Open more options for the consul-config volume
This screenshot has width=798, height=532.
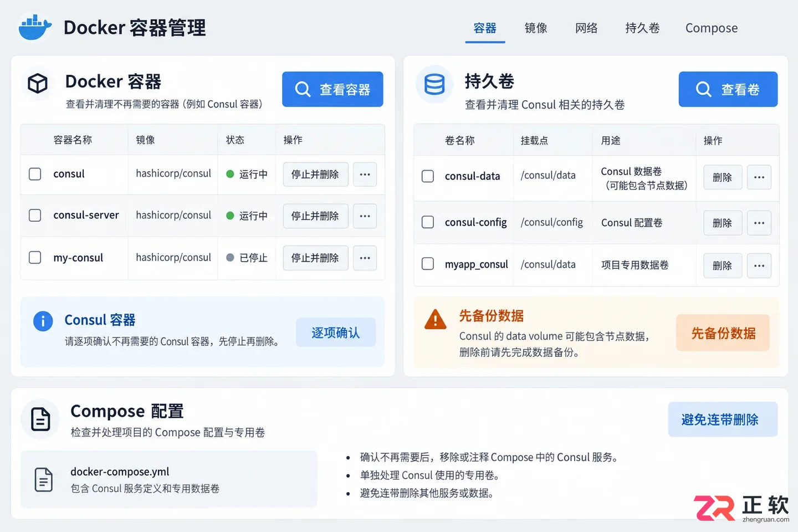tap(759, 223)
